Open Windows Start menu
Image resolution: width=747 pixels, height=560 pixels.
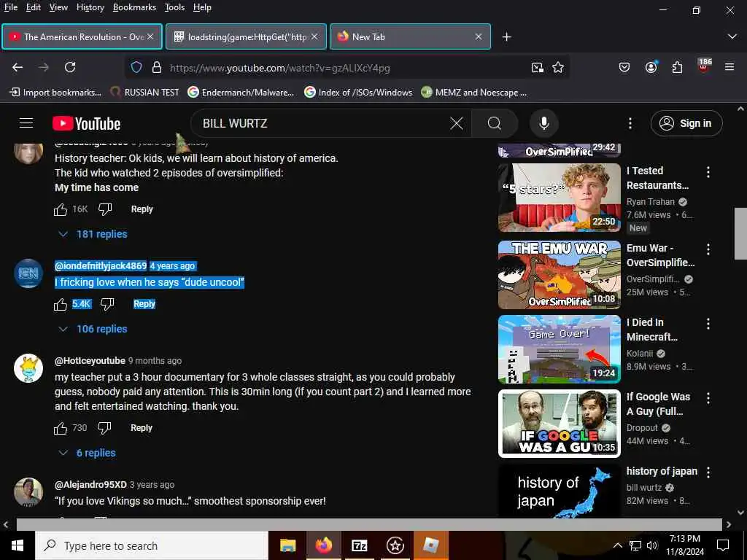18,545
